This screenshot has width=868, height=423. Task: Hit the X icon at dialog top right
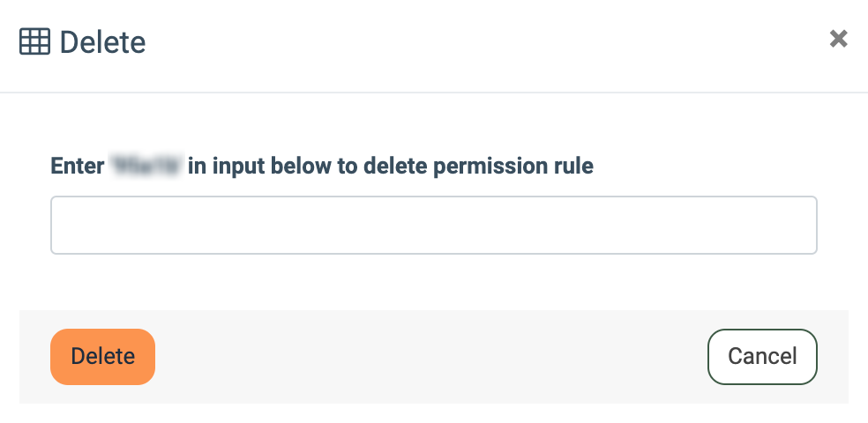pyautogui.click(x=838, y=39)
